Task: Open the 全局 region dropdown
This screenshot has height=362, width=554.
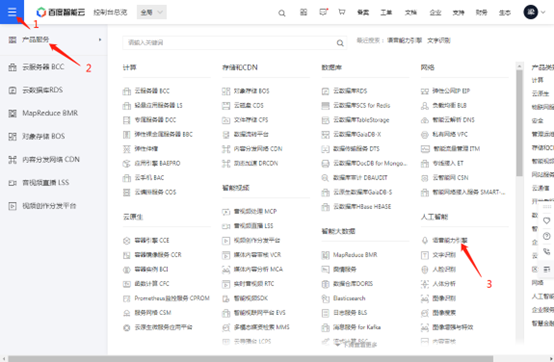Action: pyautogui.click(x=152, y=12)
